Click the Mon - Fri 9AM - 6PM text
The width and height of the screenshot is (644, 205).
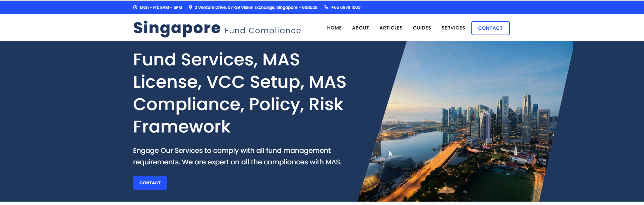pyautogui.click(x=161, y=7)
